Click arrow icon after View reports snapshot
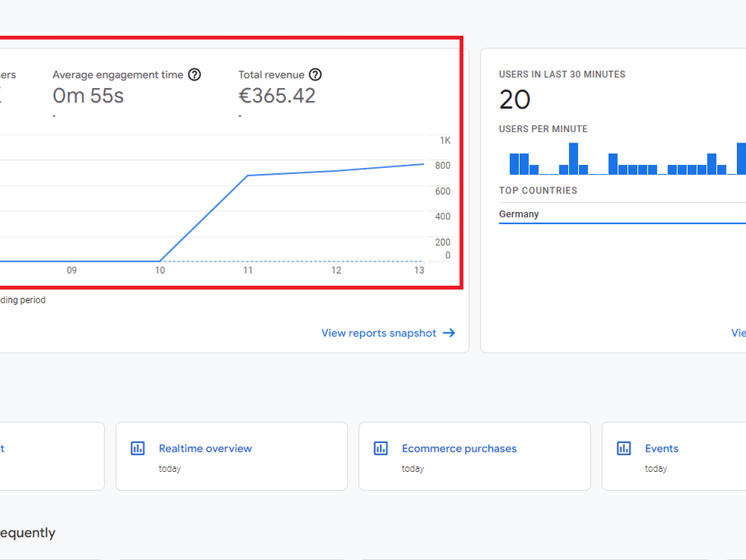This screenshot has height=560, width=746. (449, 333)
